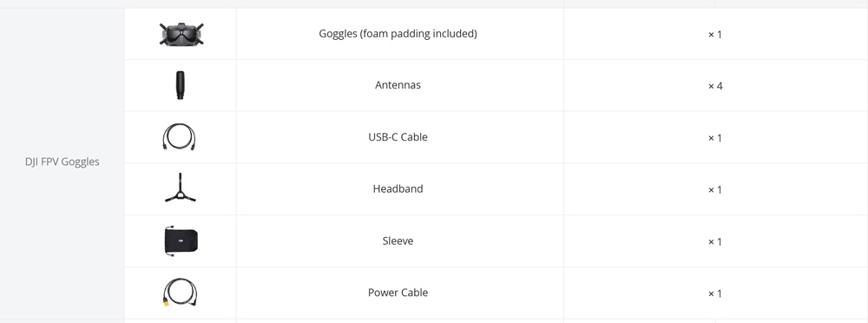Image resolution: width=868 pixels, height=323 pixels.
Task: Click the Power Cable item name
Action: point(398,293)
